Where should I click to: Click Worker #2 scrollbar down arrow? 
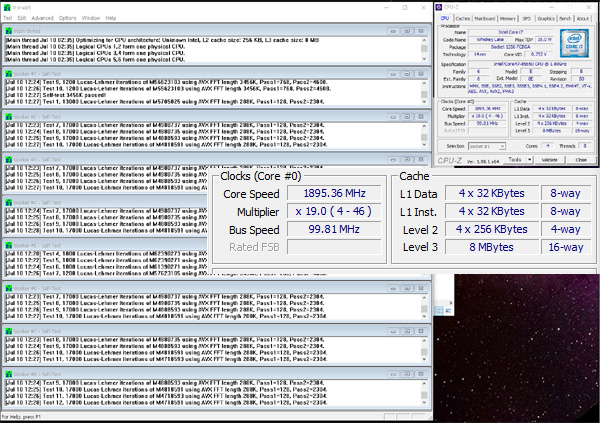click(x=424, y=145)
